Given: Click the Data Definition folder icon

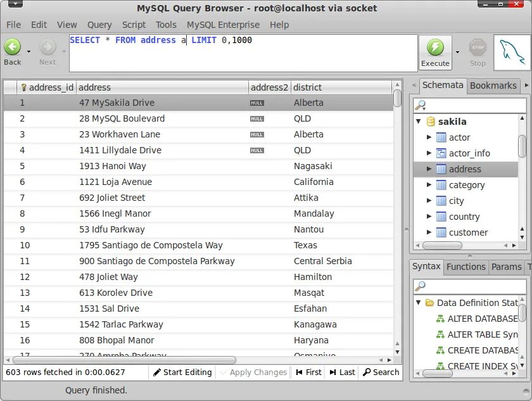Looking at the screenshot, I should point(430,303).
